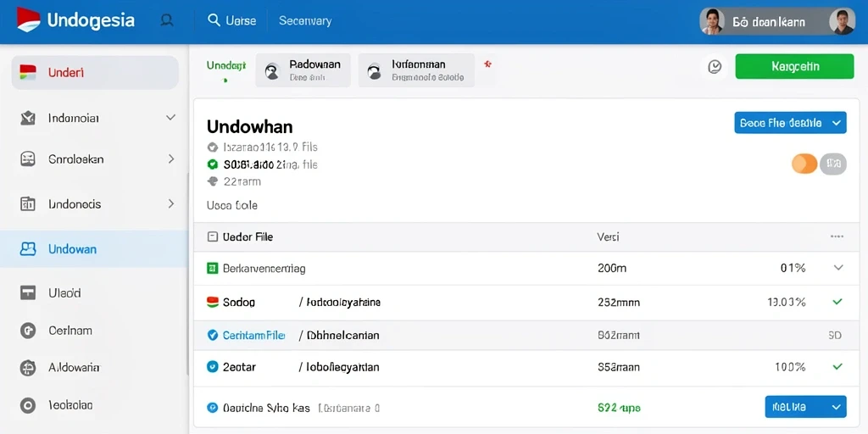
Task: Click the search magnifier icon
Action: (214, 20)
